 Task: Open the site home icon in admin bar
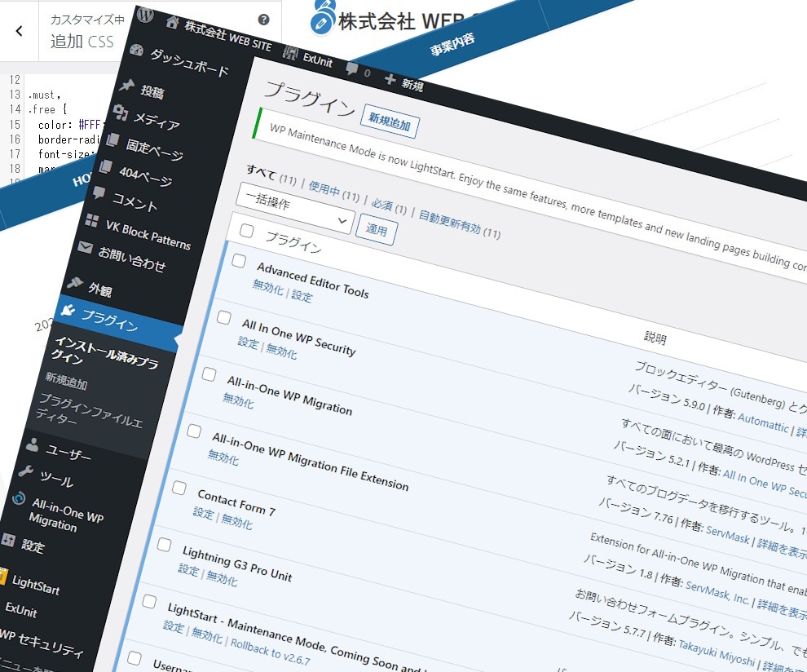coord(173,23)
